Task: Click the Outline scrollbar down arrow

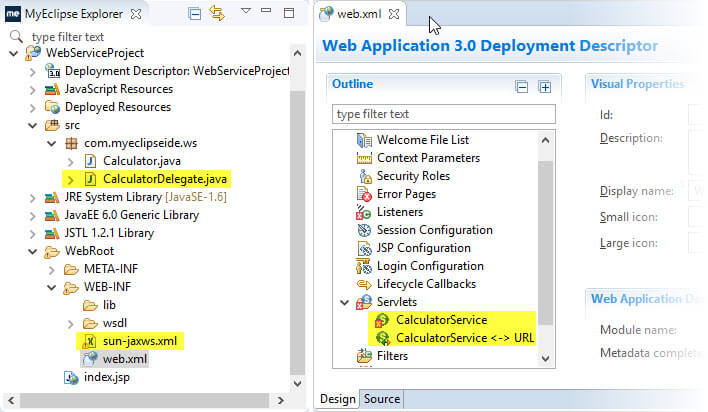Action: pyautogui.click(x=545, y=358)
